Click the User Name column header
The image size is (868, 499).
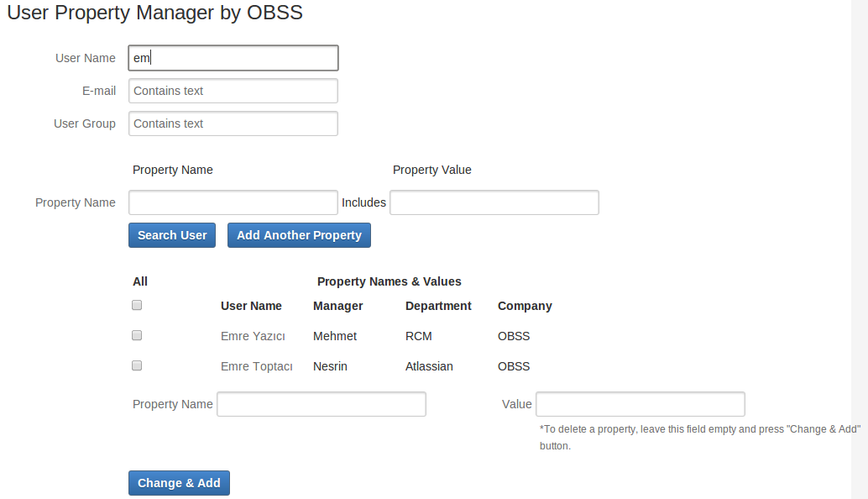click(x=251, y=306)
